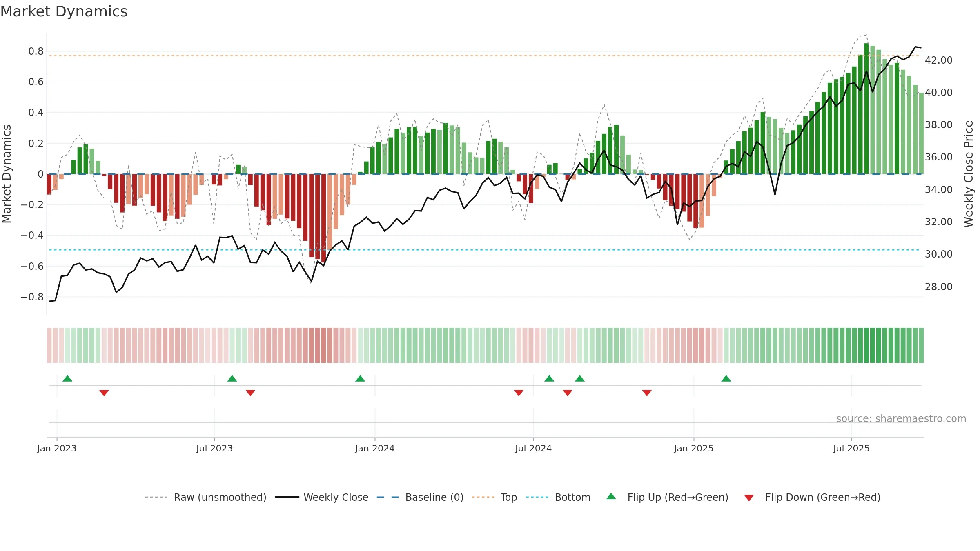Click the Market Dynamics chart title
980x551 pixels.
coord(64,11)
